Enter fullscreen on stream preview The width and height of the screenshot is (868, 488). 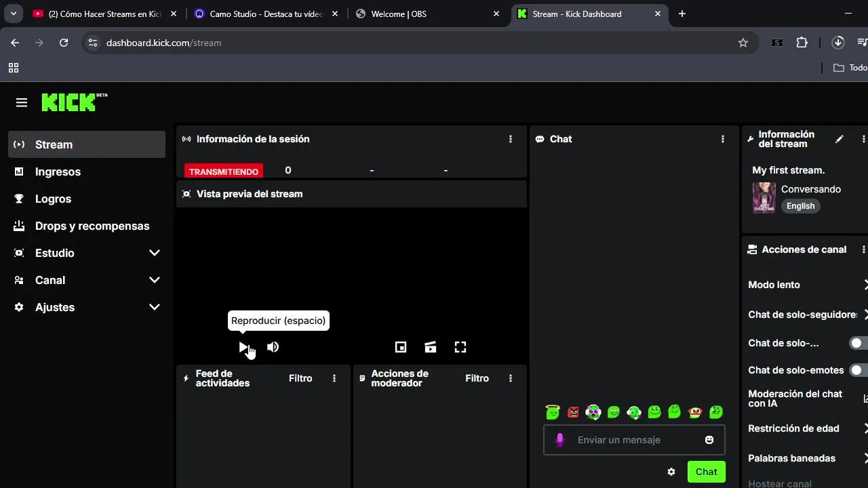pos(460,347)
